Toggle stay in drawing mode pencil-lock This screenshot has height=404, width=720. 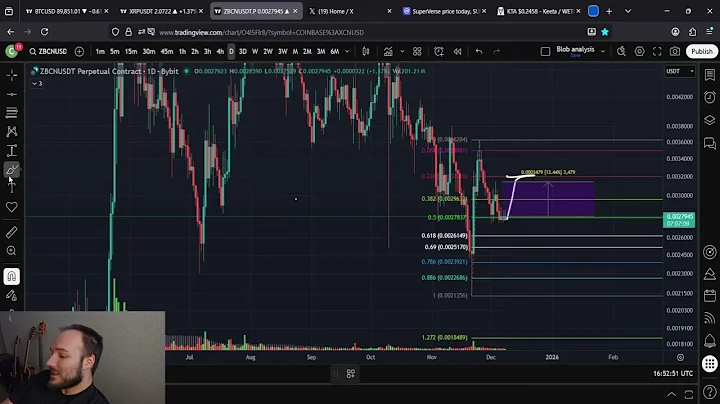coord(12,295)
